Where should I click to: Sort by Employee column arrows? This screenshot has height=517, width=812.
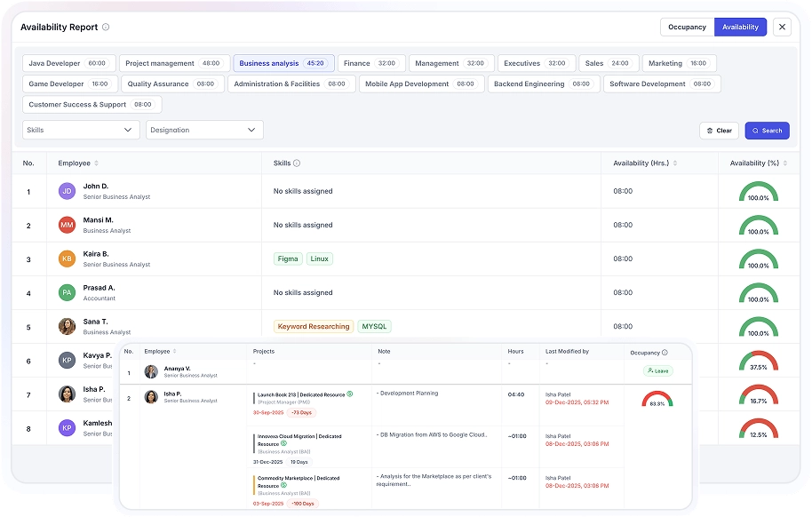(96, 163)
